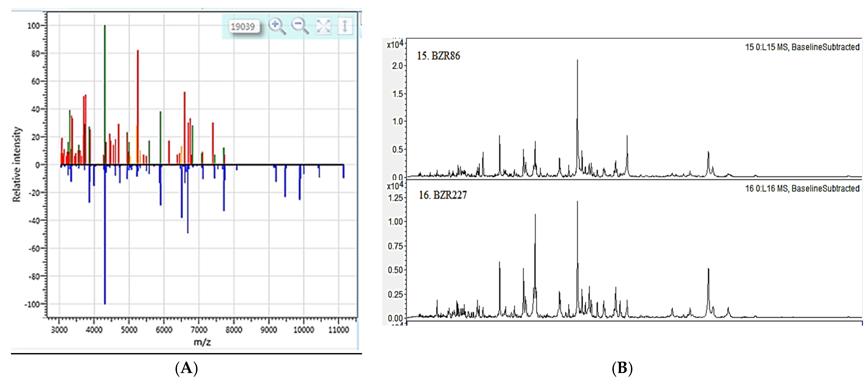The image size is (868, 382).
Task: Click the m/z axis title
Action: pyautogui.click(x=202, y=342)
